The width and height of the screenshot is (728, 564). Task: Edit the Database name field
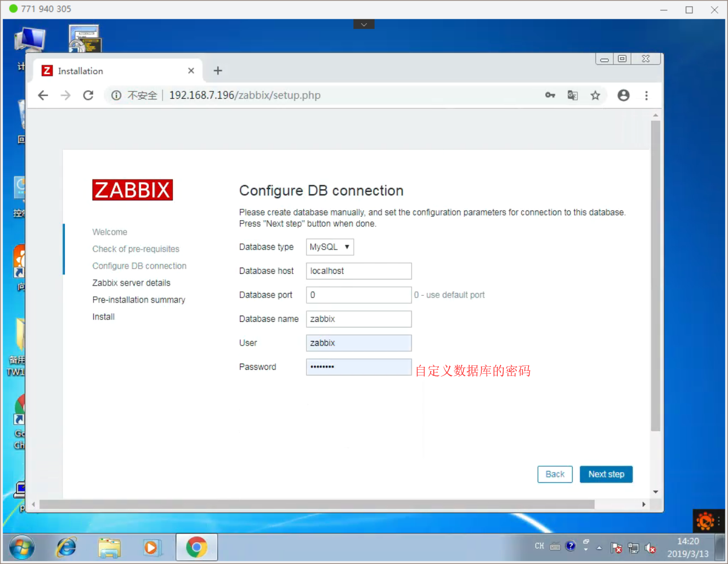coord(359,319)
